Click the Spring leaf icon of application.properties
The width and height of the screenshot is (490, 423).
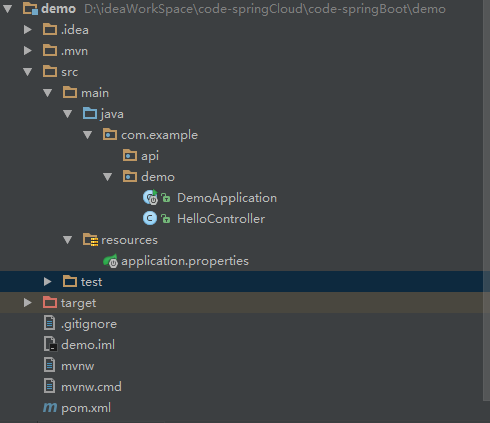tap(110, 261)
